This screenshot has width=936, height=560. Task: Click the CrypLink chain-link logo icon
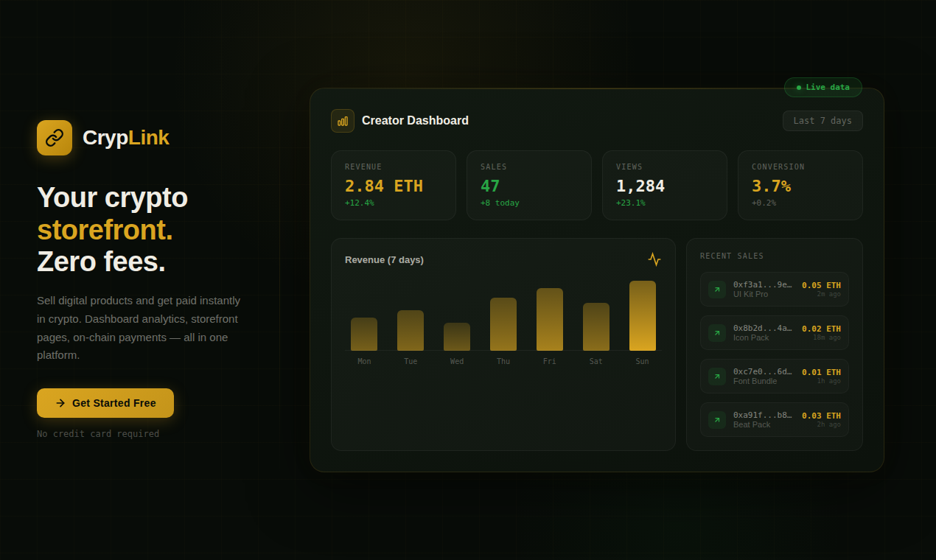pyautogui.click(x=55, y=138)
